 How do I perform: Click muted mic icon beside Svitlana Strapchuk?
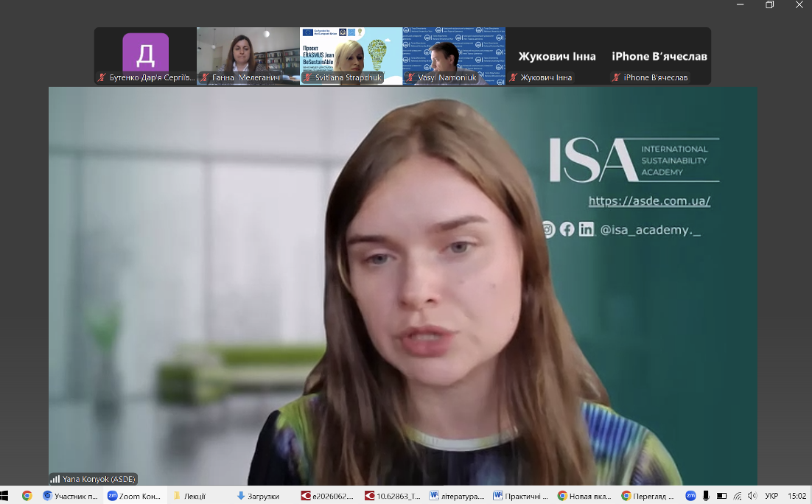(308, 77)
